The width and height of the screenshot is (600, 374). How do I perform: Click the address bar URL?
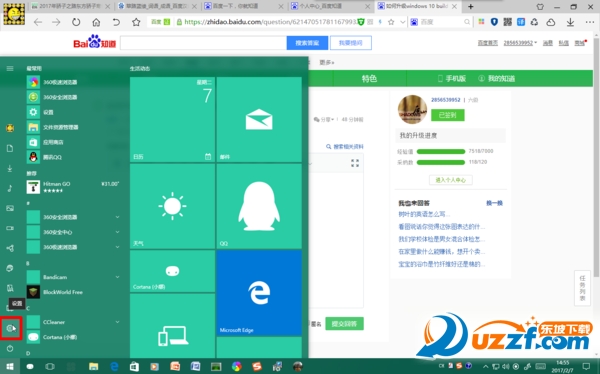[x=270, y=22]
